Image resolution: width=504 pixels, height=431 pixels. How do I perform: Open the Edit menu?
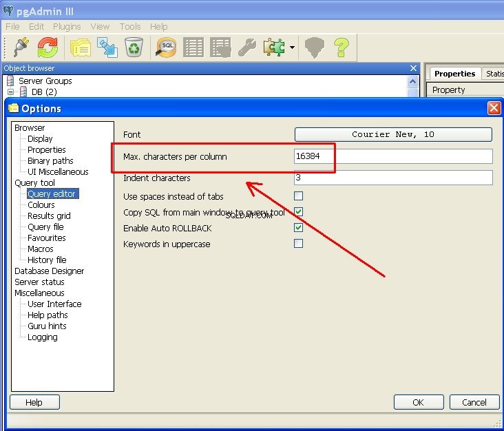coord(36,26)
